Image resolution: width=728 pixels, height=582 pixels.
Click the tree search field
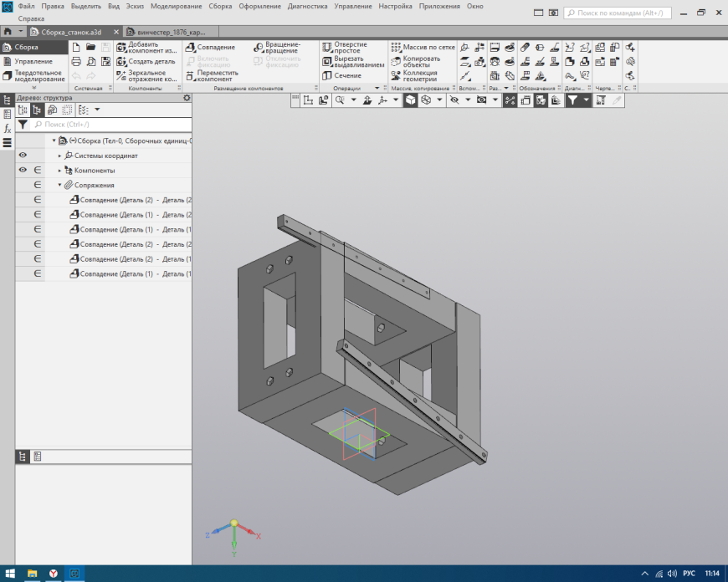pyautogui.click(x=109, y=124)
